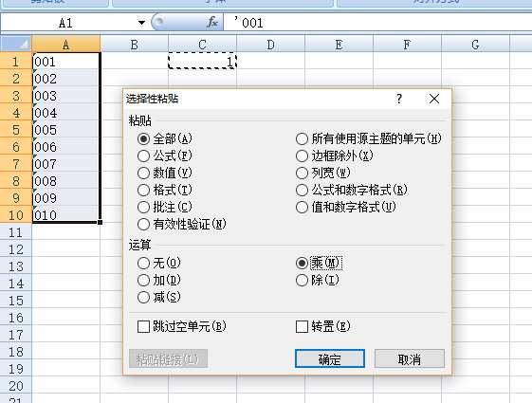Click the 确定 button

pyautogui.click(x=330, y=358)
